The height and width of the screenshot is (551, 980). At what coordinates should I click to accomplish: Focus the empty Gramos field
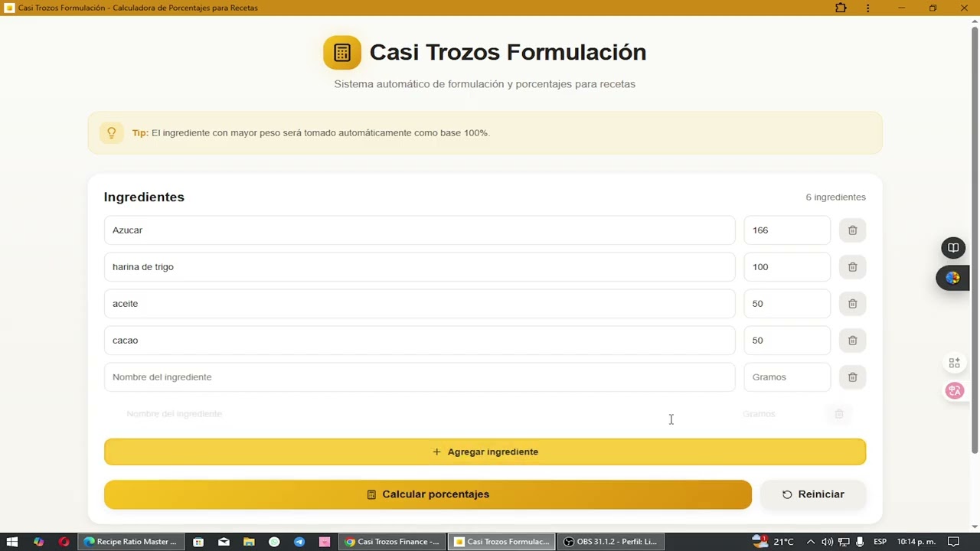coord(787,377)
